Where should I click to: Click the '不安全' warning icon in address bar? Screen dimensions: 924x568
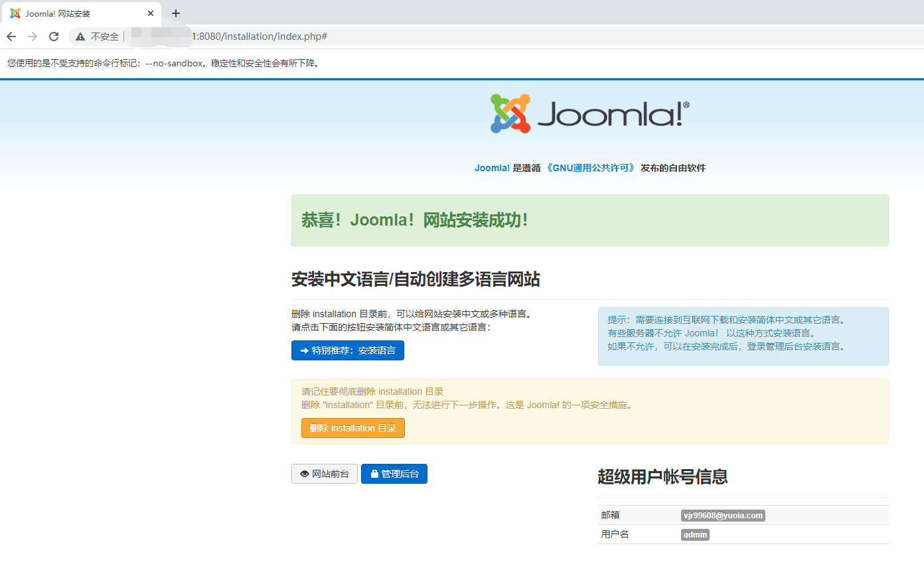79,36
